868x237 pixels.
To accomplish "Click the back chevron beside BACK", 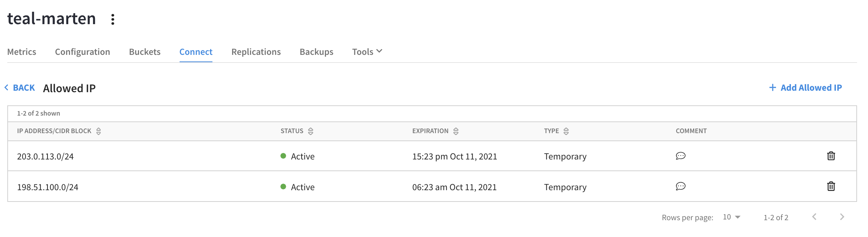I will (x=6, y=87).
